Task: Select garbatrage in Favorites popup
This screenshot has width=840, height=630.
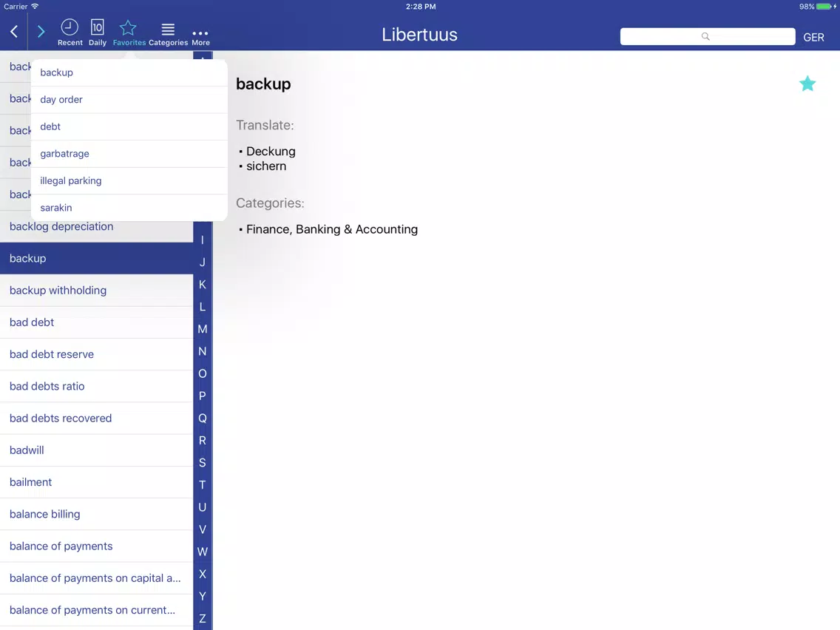Action: click(129, 154)
